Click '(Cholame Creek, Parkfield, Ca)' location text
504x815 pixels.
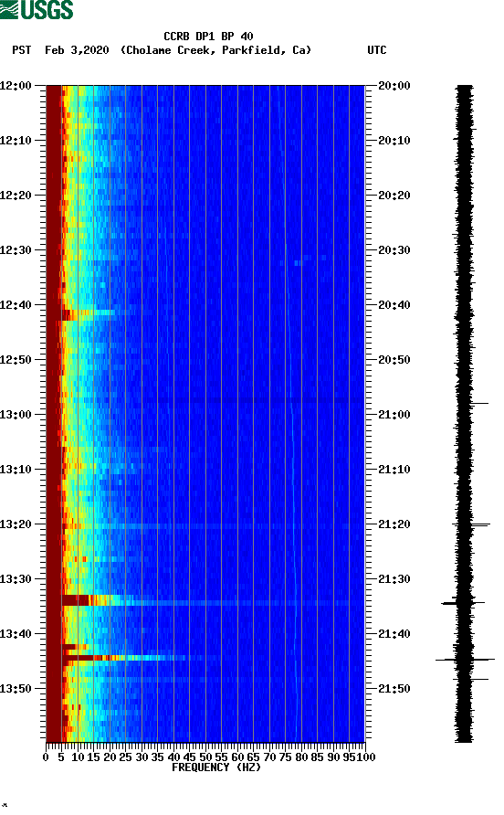(215, 50)
